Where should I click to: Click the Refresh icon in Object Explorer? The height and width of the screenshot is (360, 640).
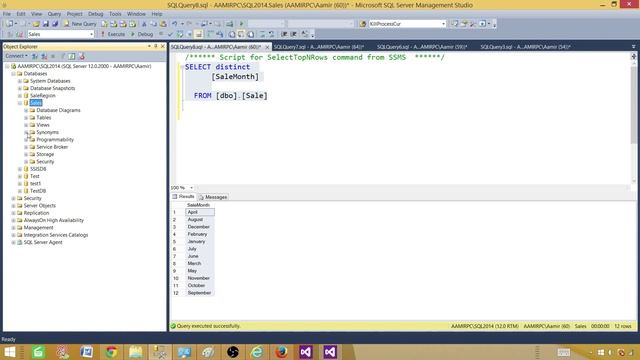pos(72,56)
